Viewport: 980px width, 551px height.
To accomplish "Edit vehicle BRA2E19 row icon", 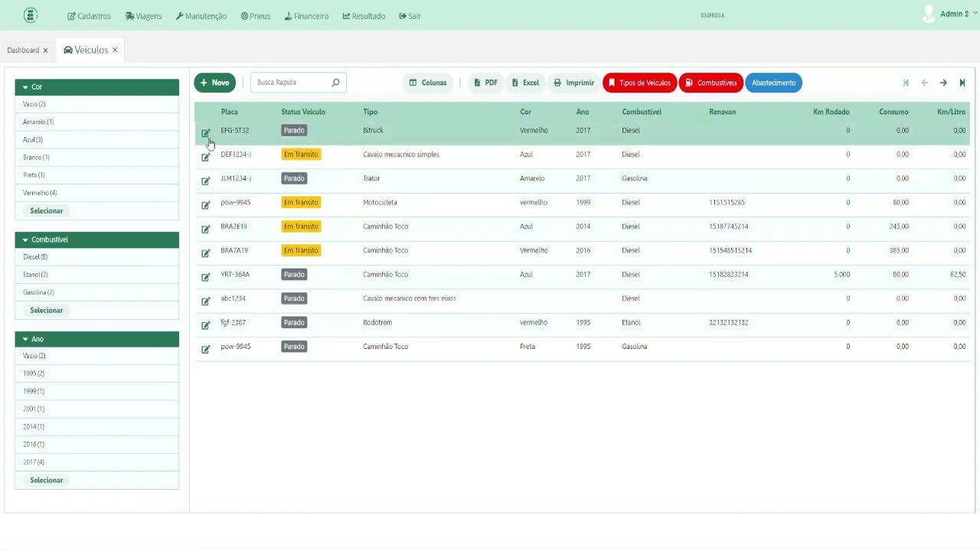I will pos(205,229).
